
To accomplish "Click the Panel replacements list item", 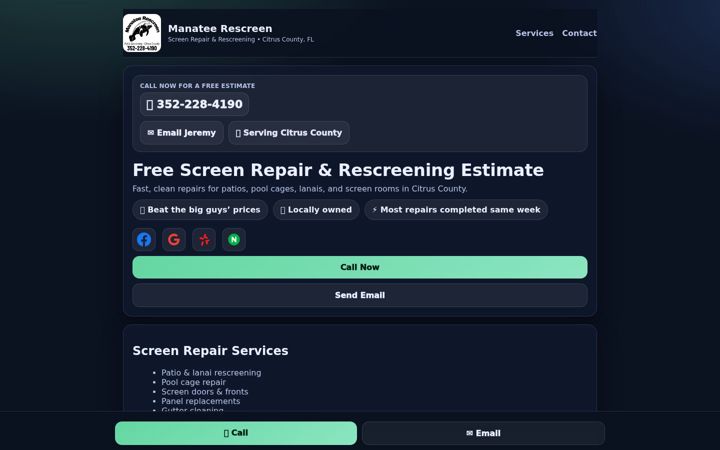I will coord(201,401).
